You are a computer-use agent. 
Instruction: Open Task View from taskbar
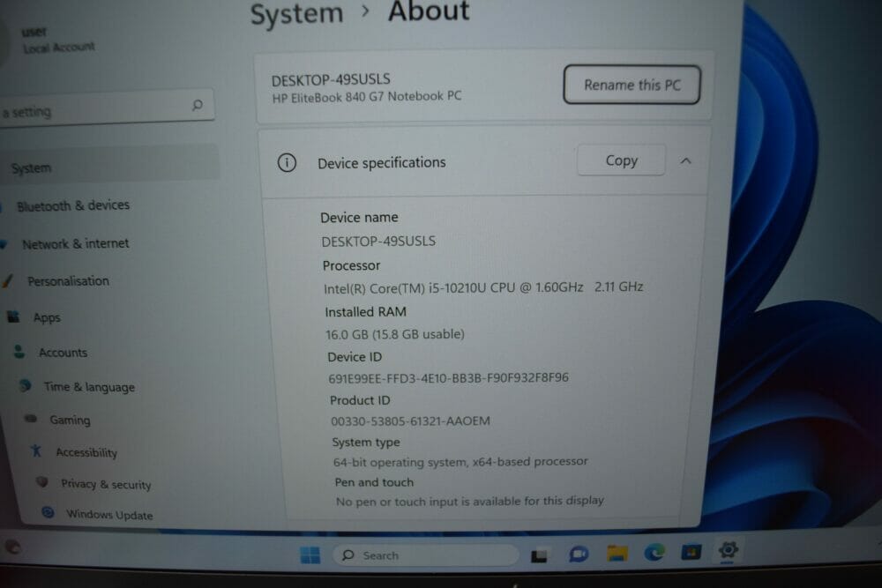[539, 556]
